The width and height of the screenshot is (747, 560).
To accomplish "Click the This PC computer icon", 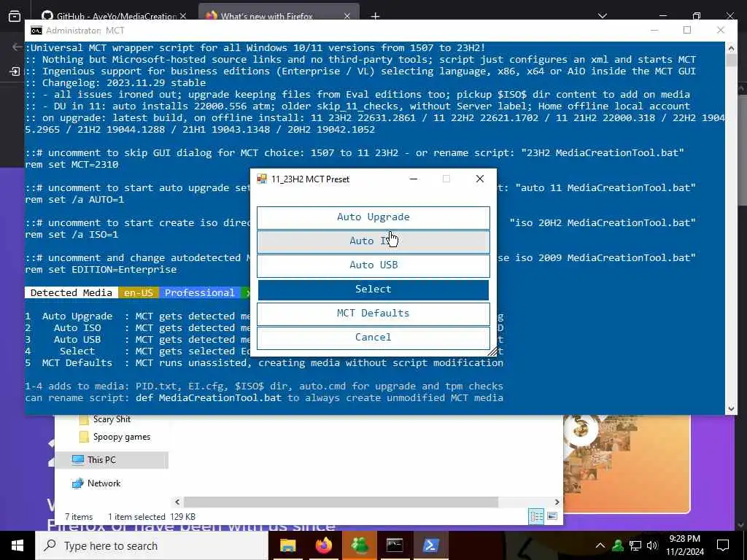I will pos(77,460).
